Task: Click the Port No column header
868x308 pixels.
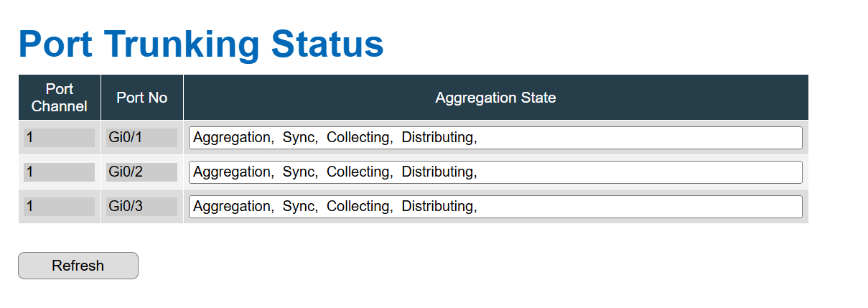Action: pyautogui.click(x=142, y=98)
